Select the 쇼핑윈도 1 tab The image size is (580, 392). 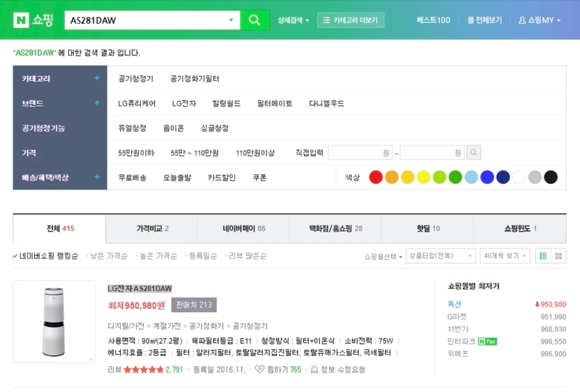tap(520, 229)
